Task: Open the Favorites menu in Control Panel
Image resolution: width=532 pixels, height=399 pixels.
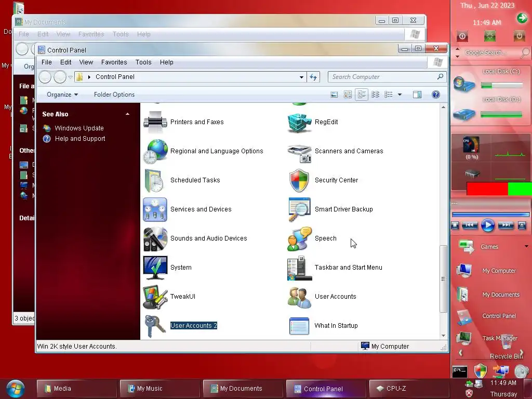Action: tap(114, 62)
